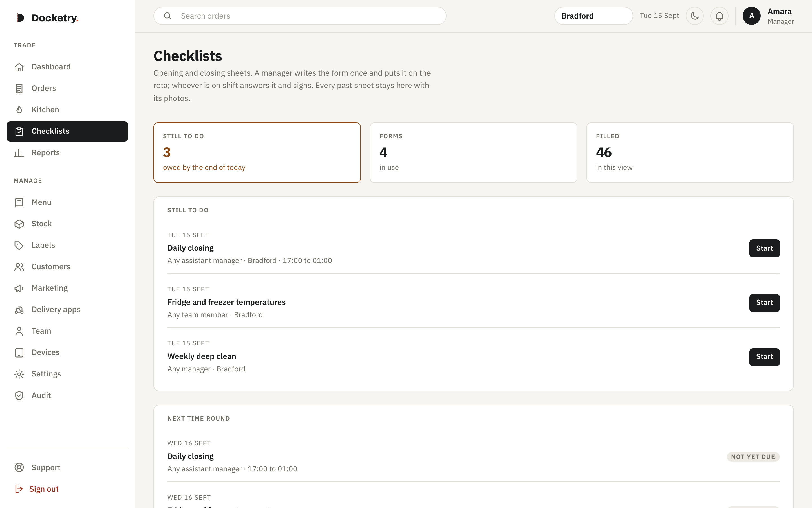Open Delivery apps page
This screenshot has height=508, width=812.
67,309
